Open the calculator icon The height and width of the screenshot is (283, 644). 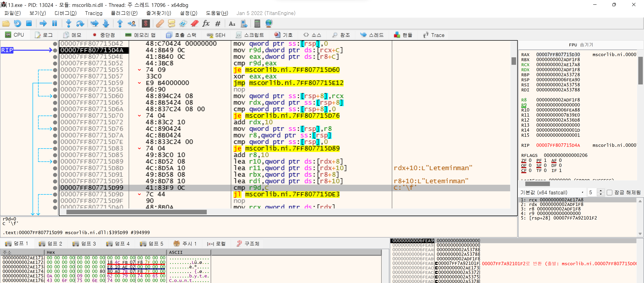pos(257,24)
